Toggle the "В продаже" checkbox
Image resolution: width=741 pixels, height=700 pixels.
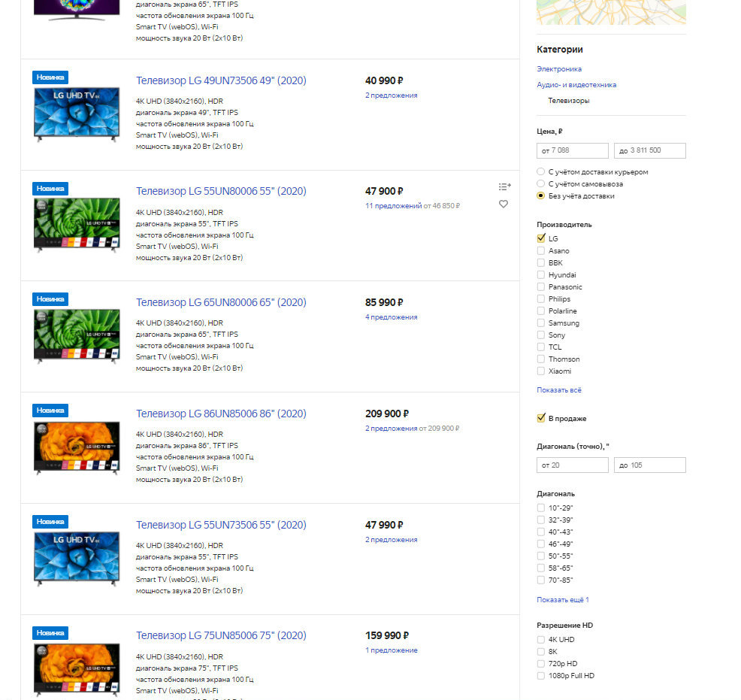tap(541, 418)
